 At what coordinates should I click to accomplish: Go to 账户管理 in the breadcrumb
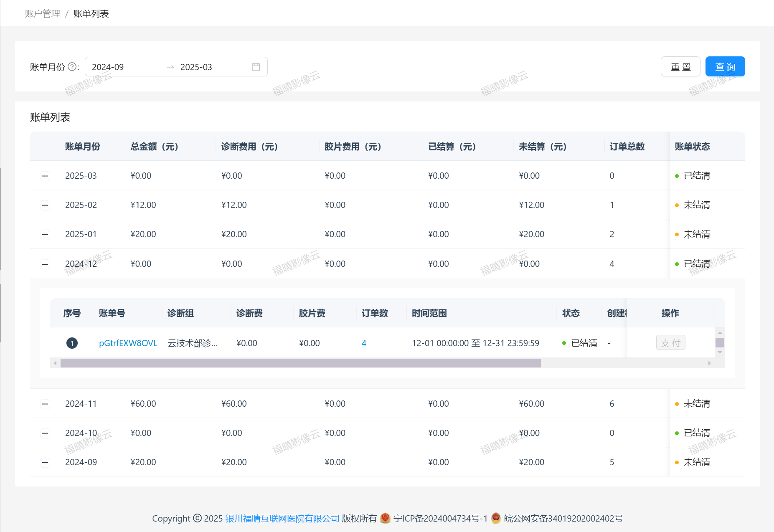[43, 14]
